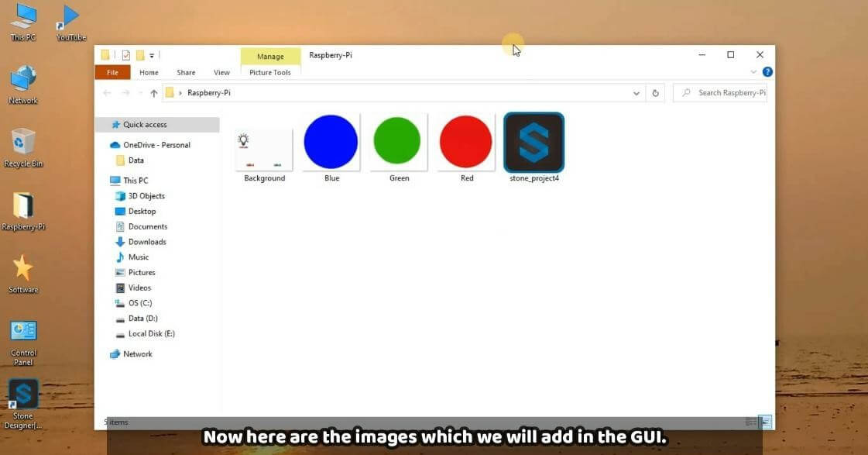
Task: Go up one folder level
Action: click(154, 93)
